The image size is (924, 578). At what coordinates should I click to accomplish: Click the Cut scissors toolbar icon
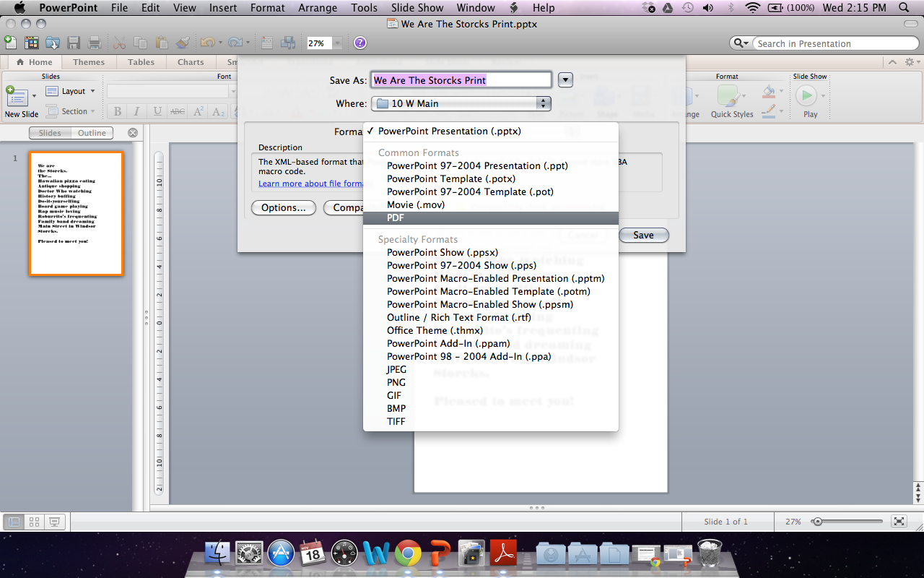pyautogui.click(x=120, y=43)
